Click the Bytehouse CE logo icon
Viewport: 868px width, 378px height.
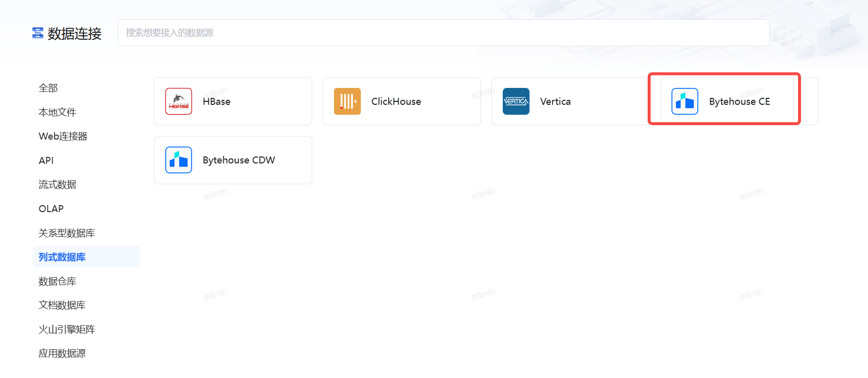(685, 101)
